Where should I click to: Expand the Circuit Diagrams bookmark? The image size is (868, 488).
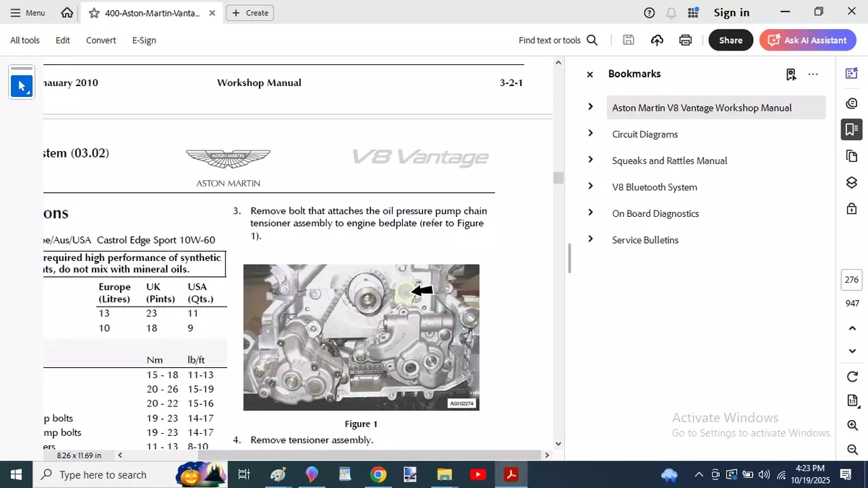coord(590,134)
